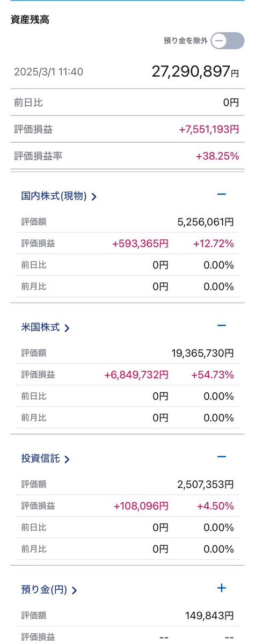
Task: Open the 国内株式(現物) details link
Action: click(x=59, y=196)
